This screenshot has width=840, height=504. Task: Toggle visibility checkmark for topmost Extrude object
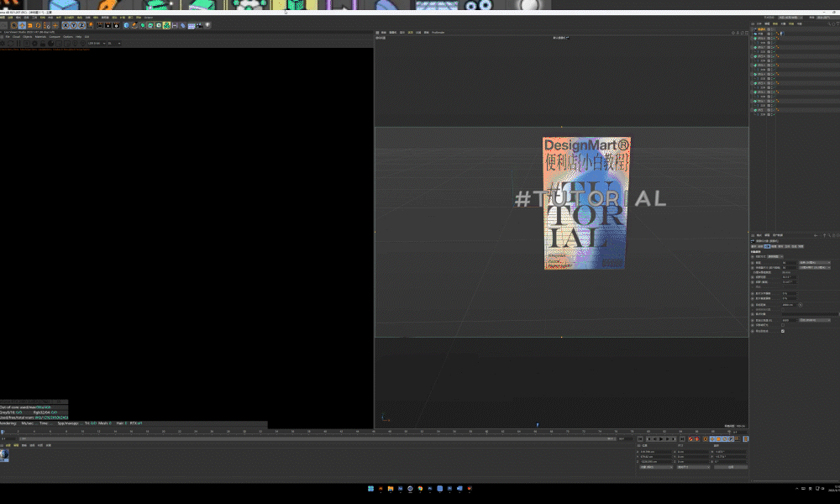coord(774,39)
